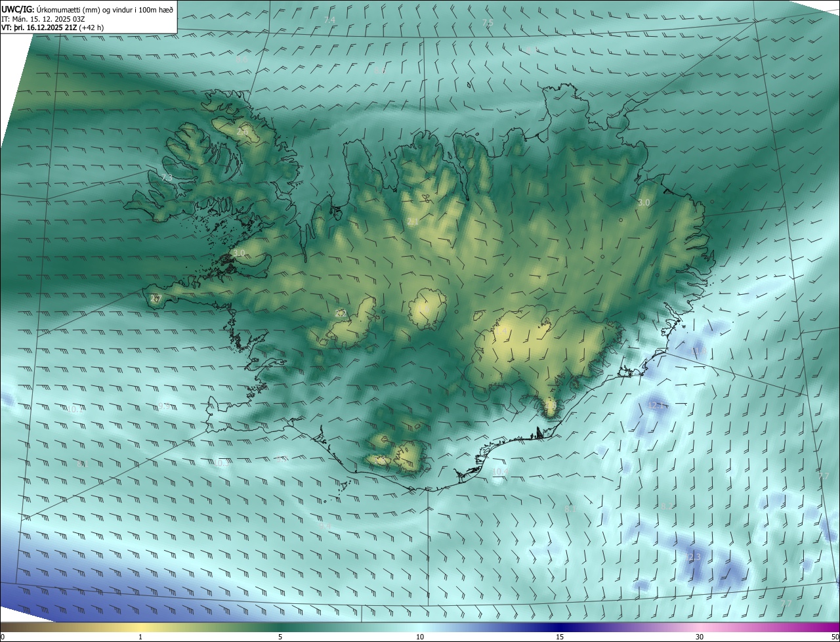Click the "50" tick label on the color scale
Screen dimensions: 840x642
click(835, 637)
